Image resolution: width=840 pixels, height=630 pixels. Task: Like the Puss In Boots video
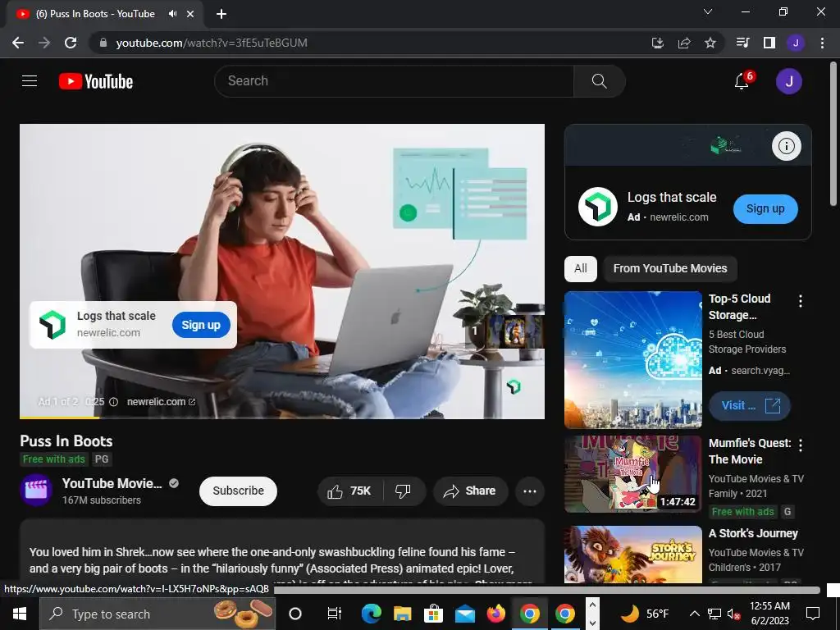pos(349,491)
